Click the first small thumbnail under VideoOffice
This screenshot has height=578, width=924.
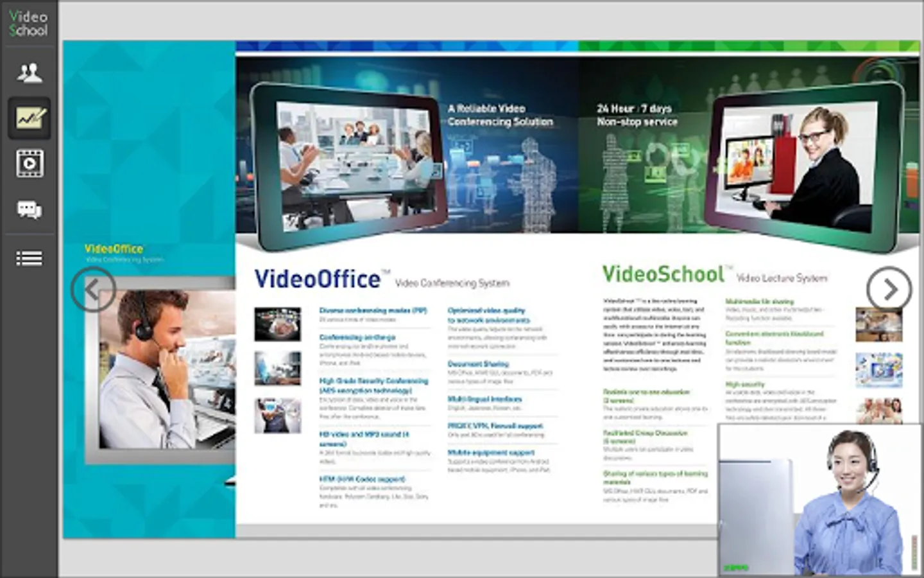coord(278,324)
